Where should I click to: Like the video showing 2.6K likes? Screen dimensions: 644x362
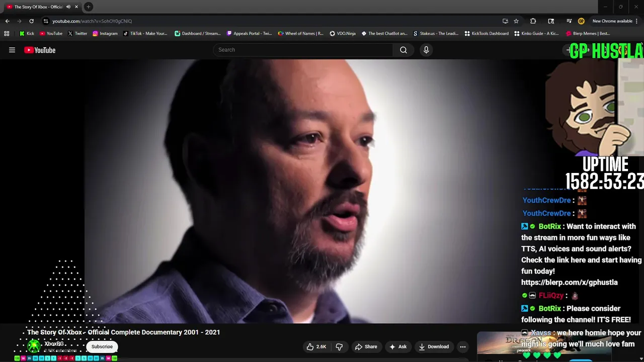click(316, 346)
